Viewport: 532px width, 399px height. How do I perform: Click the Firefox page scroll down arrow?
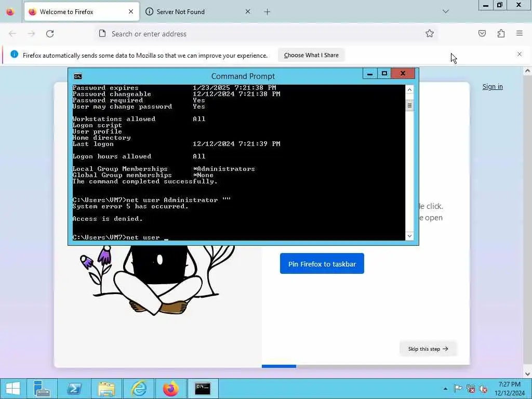pos(528,374)
